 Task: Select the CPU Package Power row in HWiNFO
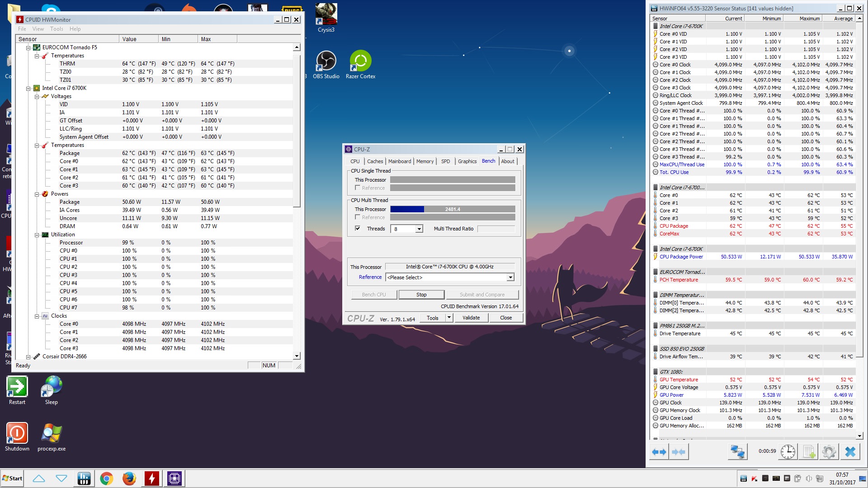tap(753, 257)
